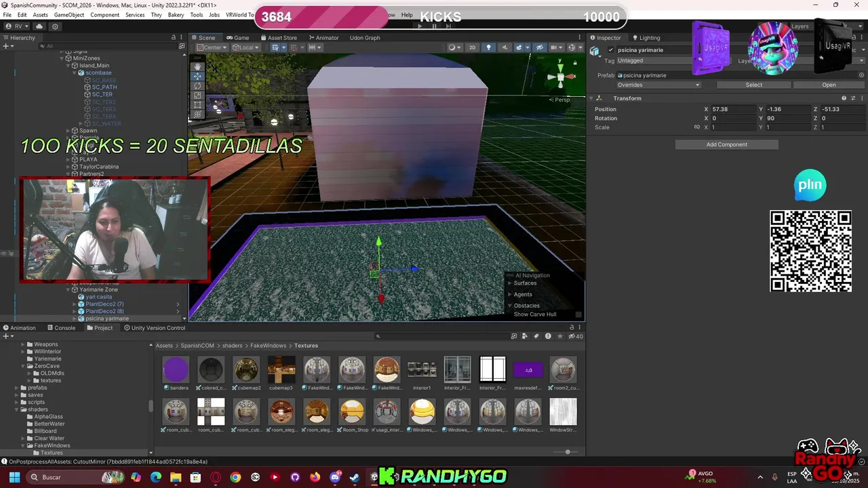The height and width of the screenshot is (488, 868).
Task: Open the Asset Store tab
Action: (x=278, y=38)
